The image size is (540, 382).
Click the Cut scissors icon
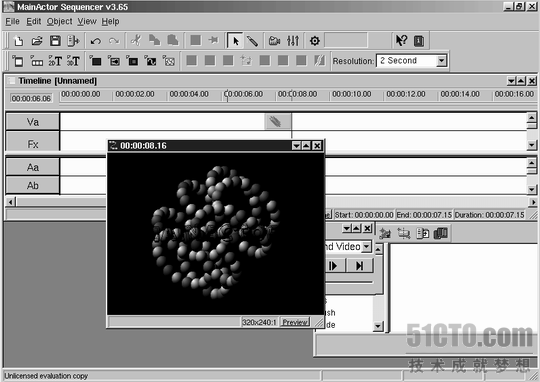[136, 41]
